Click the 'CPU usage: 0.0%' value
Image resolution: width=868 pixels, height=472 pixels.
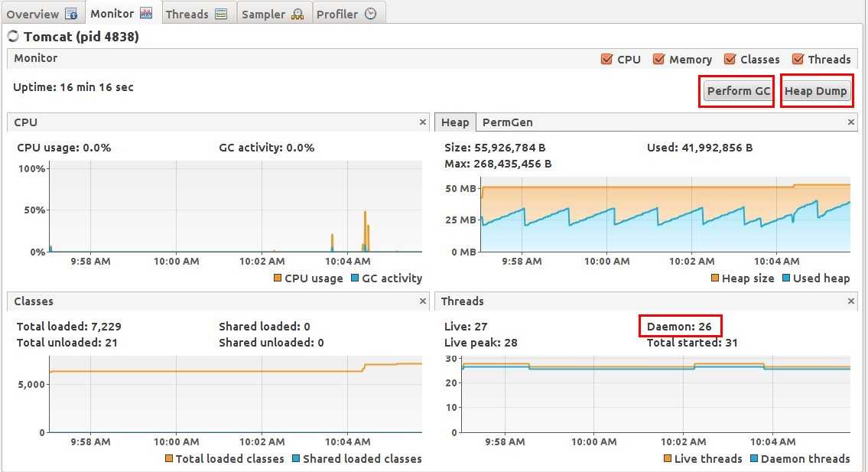(x=63, y=148)
